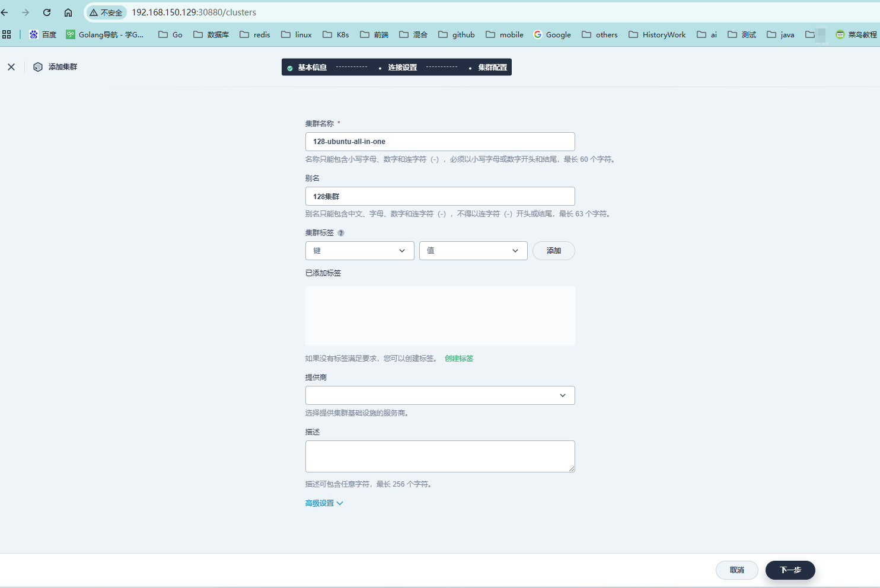Viewport: 880px width, 588px height.
Task: Open the others bookmark folder
Action: coord(600,34)
